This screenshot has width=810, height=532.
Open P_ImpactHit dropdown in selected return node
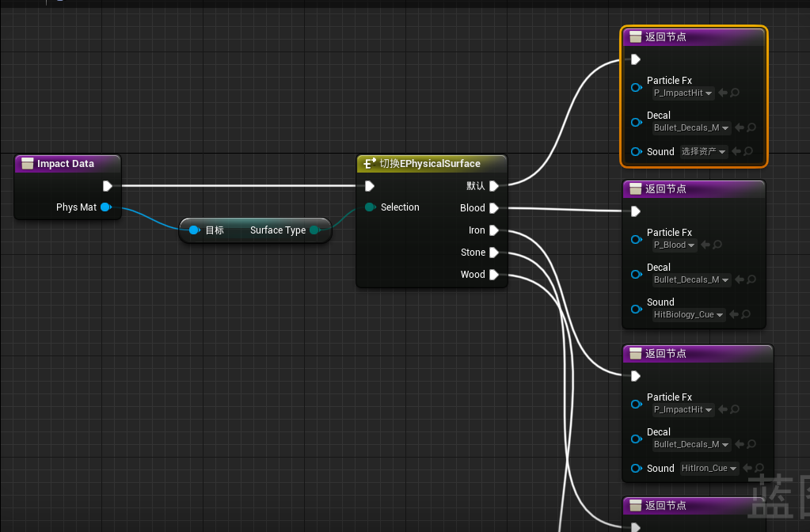point(683,93)
